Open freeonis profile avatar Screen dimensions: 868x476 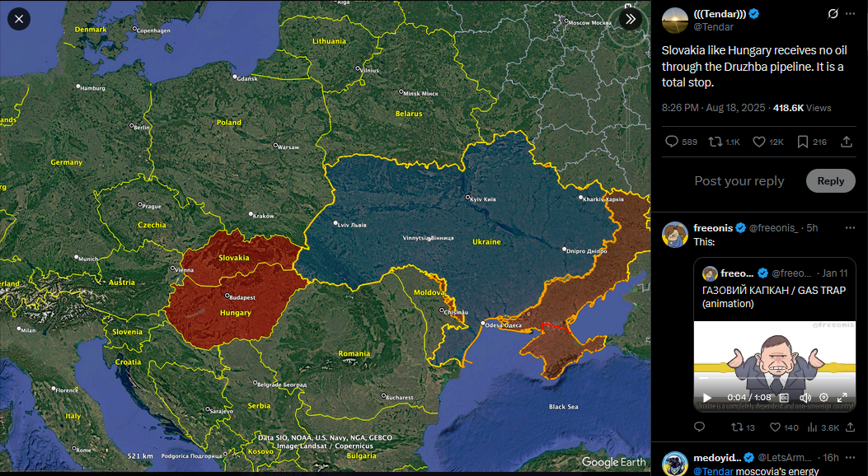(x=675, y=235)
